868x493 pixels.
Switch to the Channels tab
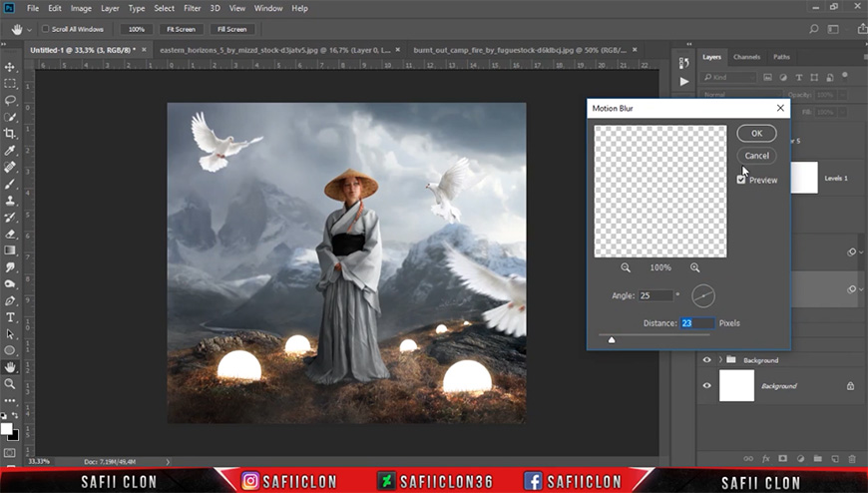click(x=746, y=57)
